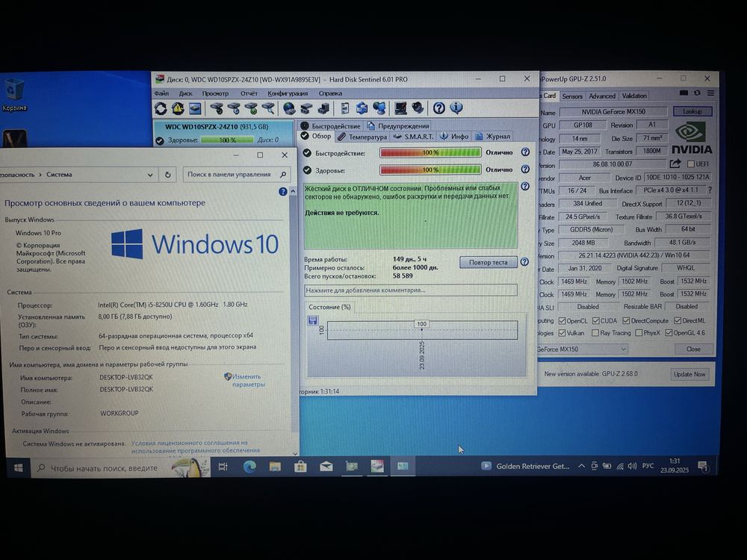
Task: Click GPU-Z screenshot camera icon
Action: point(684,93)
